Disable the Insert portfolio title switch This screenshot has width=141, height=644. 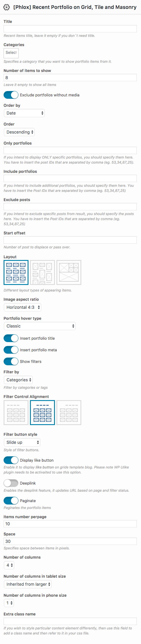tap(11, 338)
